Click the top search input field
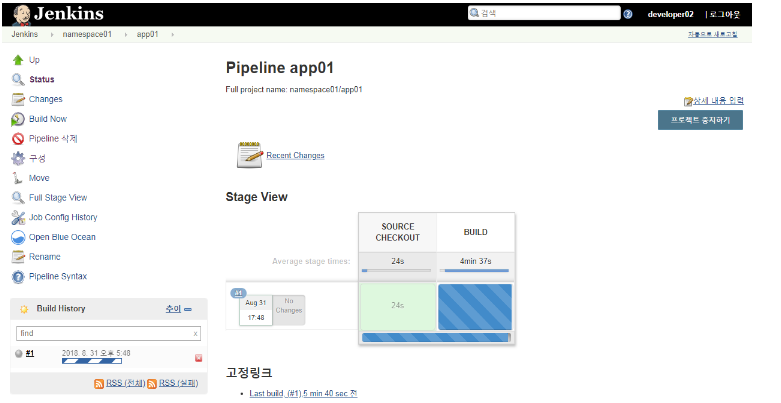781x403 pixels. click(x=544, y=13)
